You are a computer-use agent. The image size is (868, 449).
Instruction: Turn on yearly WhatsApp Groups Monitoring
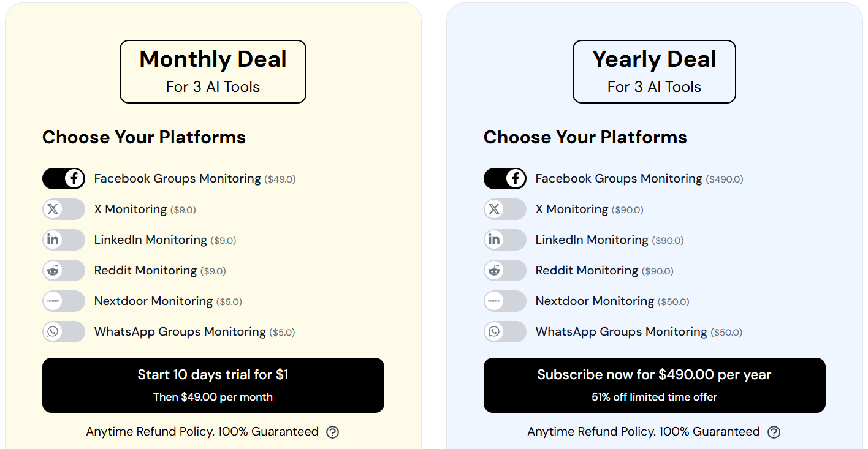[x=505, y=332]
